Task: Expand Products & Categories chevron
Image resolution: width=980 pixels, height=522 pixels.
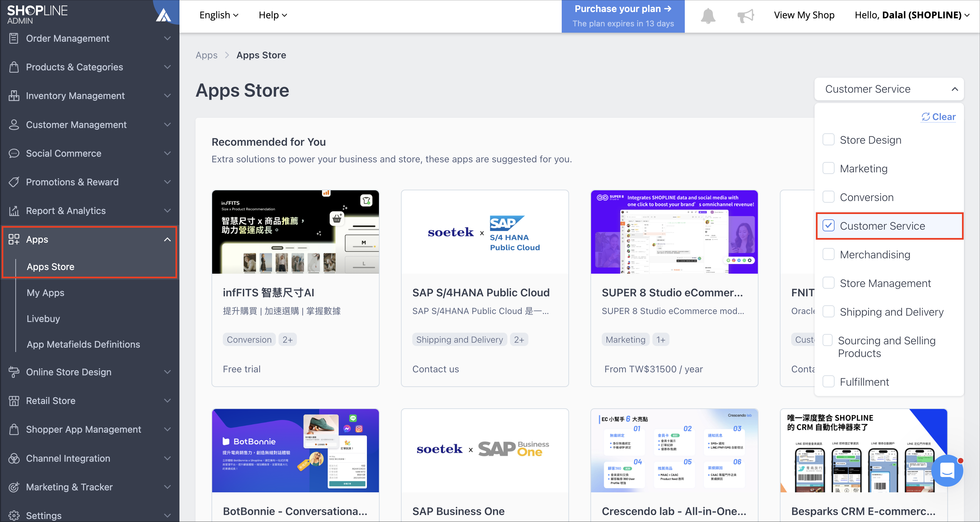Action: 167,67
